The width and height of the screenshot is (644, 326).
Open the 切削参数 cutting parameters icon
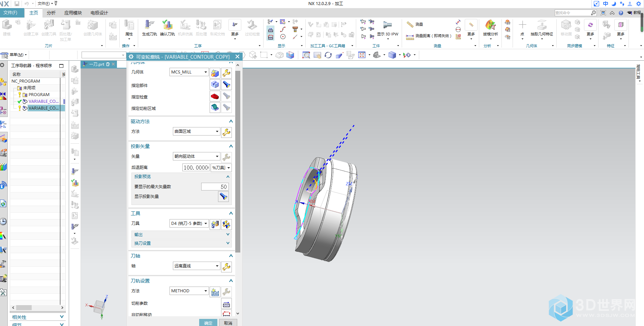pos(226,304)
